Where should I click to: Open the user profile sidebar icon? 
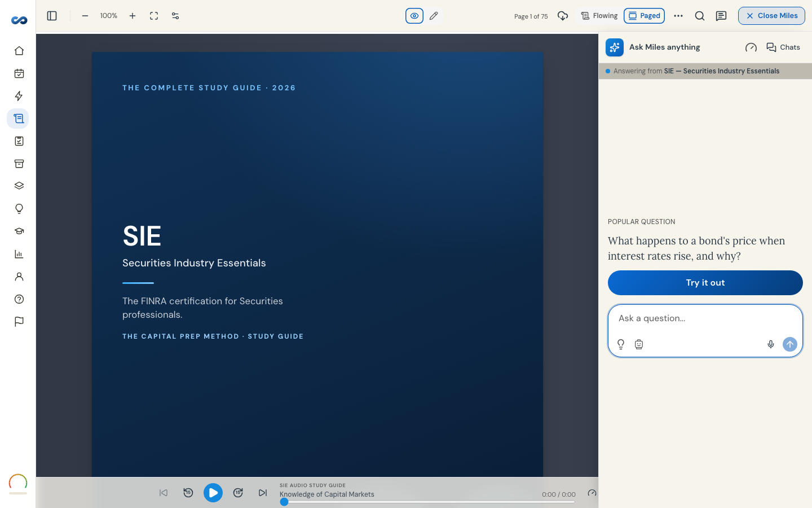pos(19,277)
